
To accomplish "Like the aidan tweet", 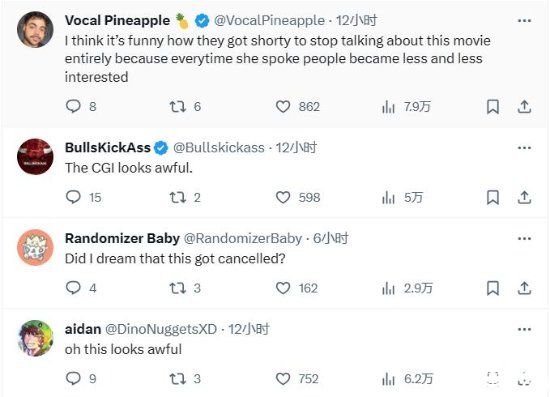I will coord(283,379).
